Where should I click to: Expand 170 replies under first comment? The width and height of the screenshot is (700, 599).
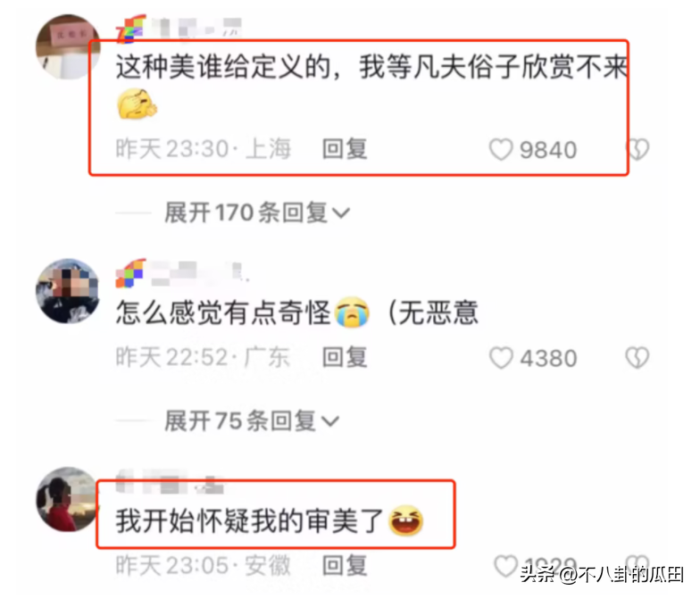[257, 212]
